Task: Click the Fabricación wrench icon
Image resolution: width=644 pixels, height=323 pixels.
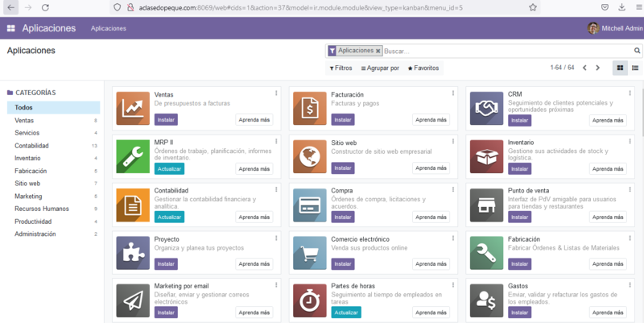Action: [486, 253]
